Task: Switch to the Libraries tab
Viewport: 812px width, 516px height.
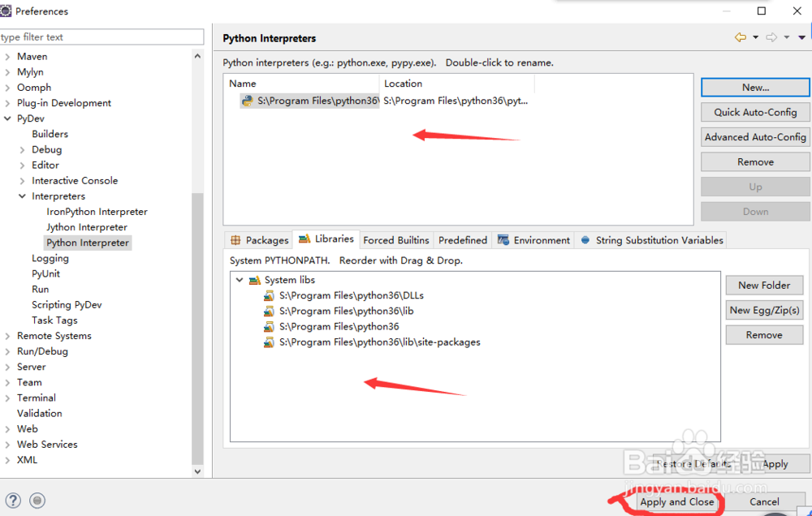Action: click(326, 239)
